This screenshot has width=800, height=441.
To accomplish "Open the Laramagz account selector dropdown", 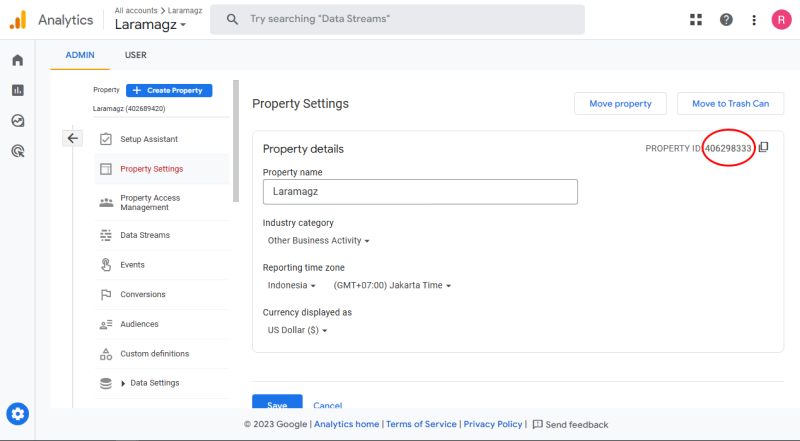I will tap(151, 24).
